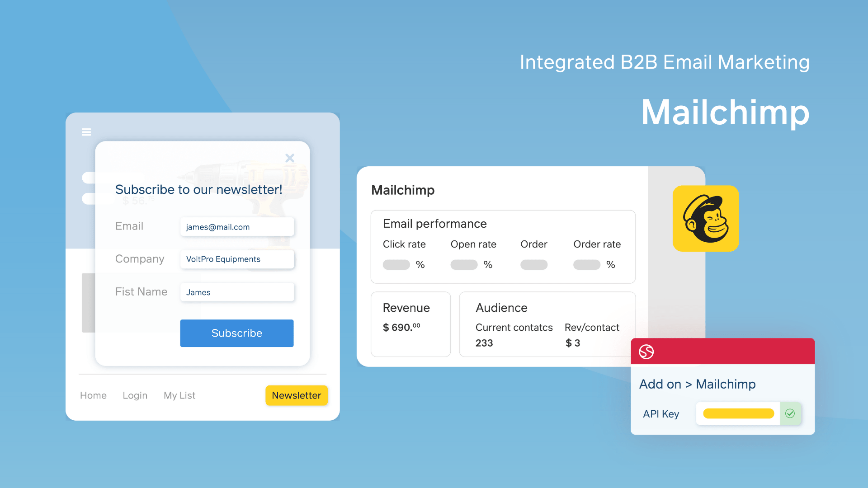The width and height of the screenshot is (868, 488).
Task: Click the Company input field
Action: [237, 259]
